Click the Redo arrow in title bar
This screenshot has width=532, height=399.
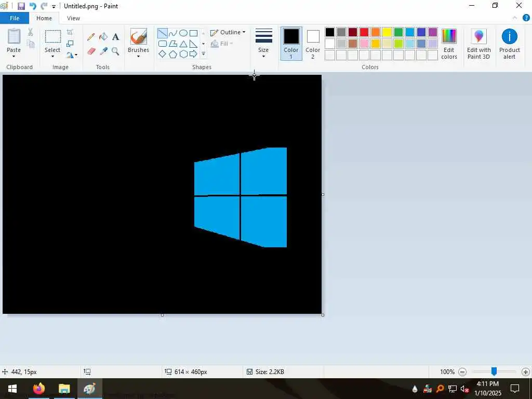click(x=44, y=6)
